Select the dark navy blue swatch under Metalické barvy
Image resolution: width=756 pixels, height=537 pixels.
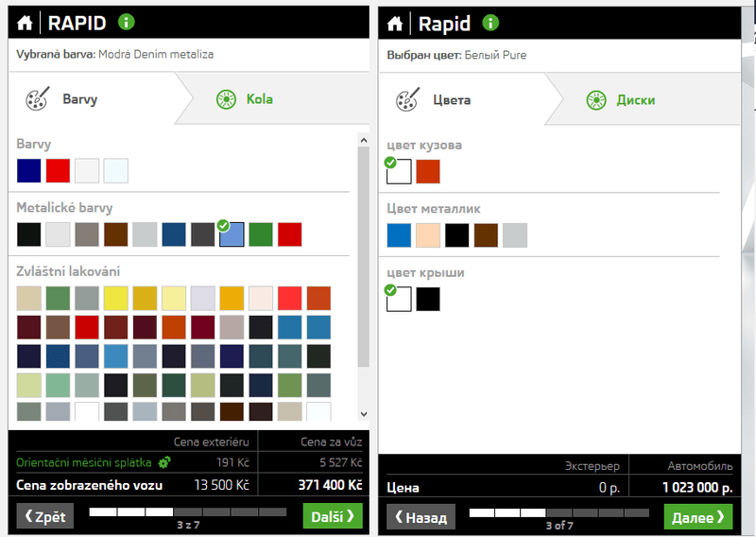(x=174, y=234)
